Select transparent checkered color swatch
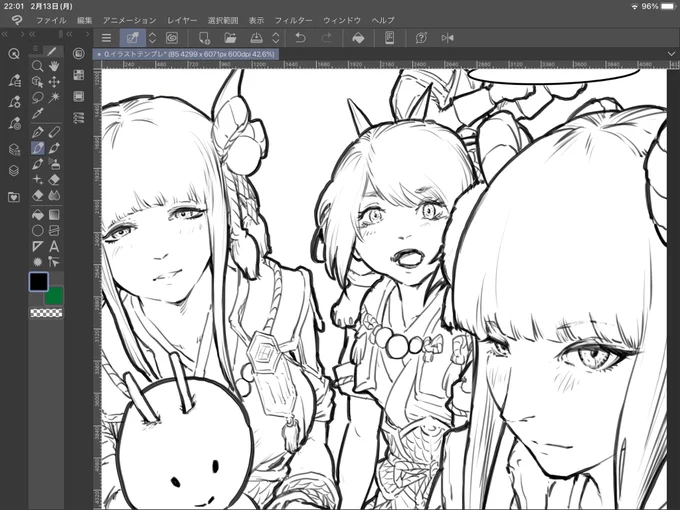Screen dimensions: 680x510 pyautogui.click(x=46, y=313)
